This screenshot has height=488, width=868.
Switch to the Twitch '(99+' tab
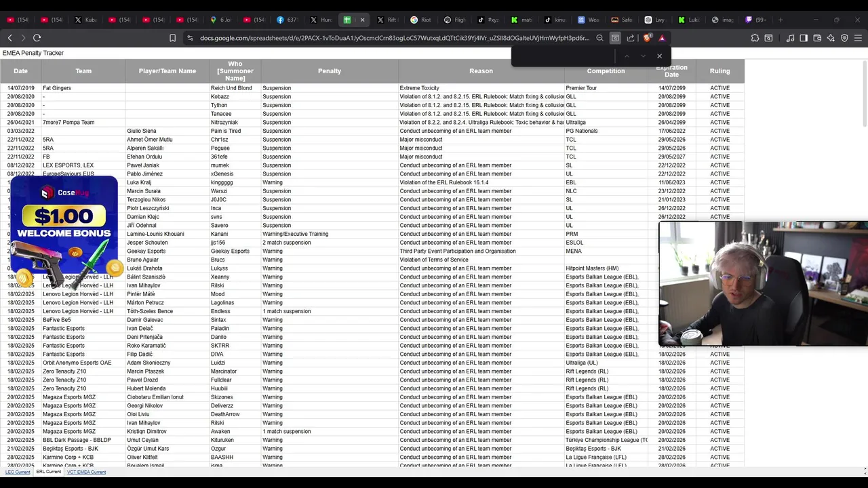coord(755,20)
